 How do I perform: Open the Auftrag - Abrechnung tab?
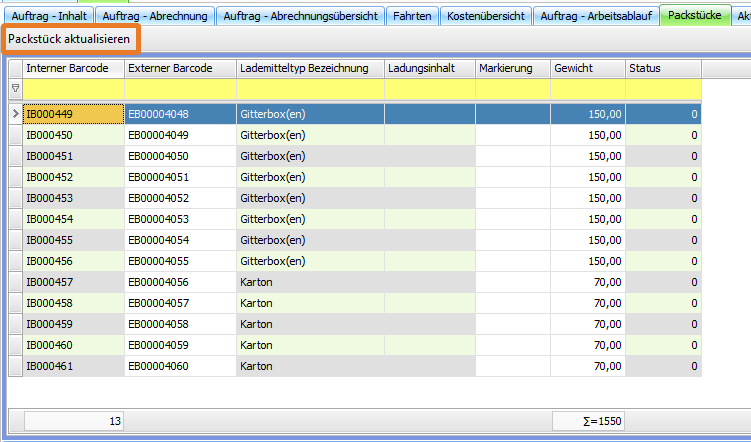coord(154,16)
